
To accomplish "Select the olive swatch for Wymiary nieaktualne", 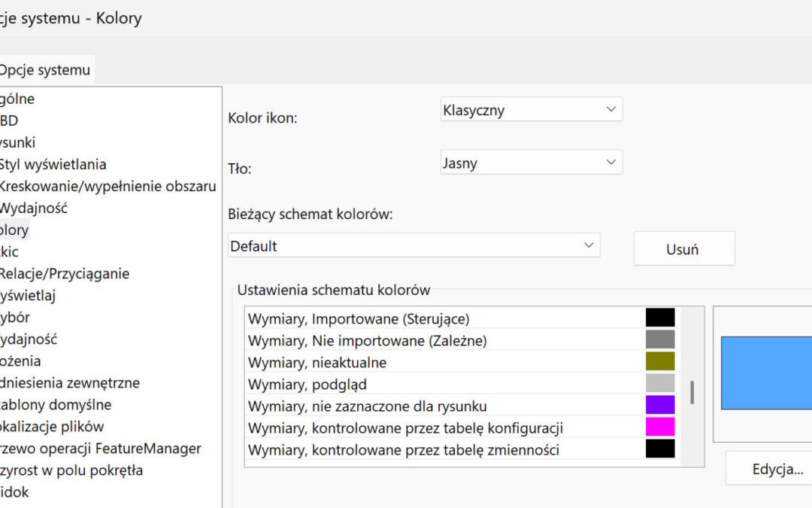I will click(x=660, y=362).
